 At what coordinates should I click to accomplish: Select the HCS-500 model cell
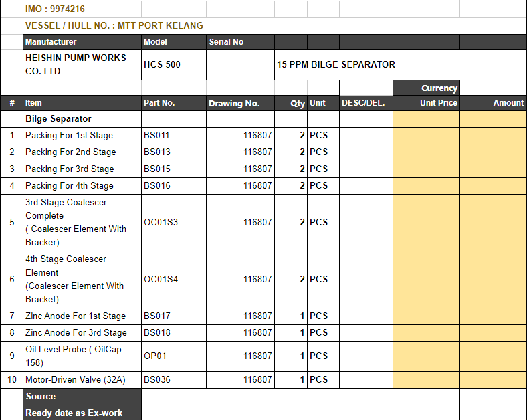click(x=173, y=64)
